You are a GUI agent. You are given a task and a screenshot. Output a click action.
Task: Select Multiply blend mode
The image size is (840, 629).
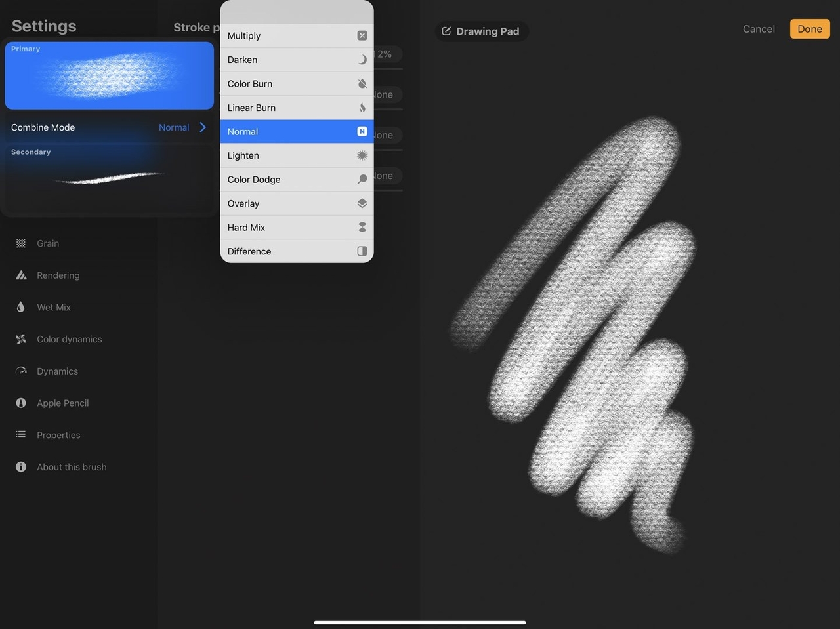tap(297, 36)
